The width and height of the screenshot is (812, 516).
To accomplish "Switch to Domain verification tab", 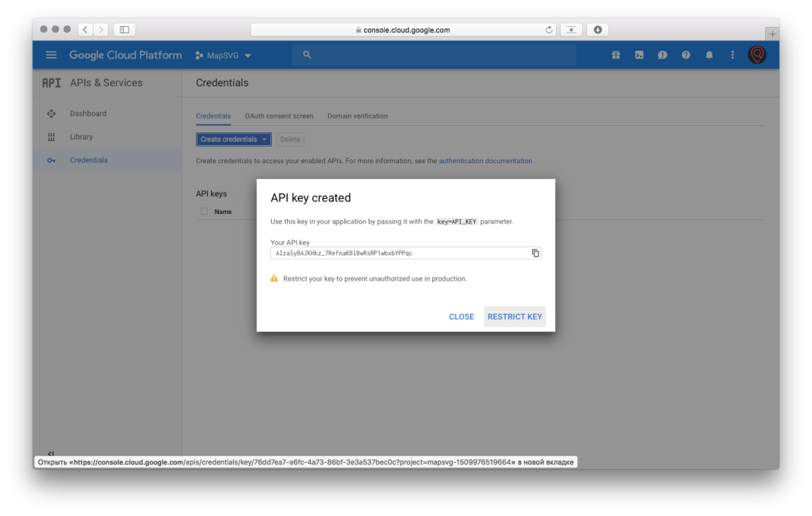I will pos(358,116).
